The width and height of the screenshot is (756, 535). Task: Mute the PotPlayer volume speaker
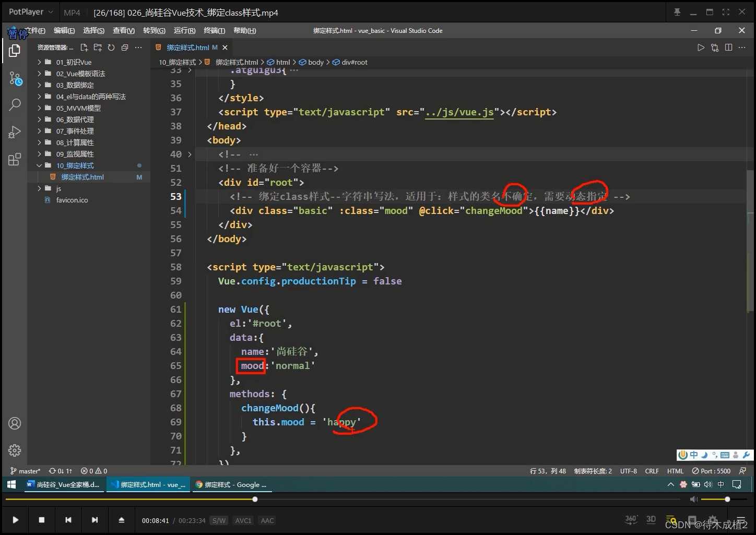693,500
